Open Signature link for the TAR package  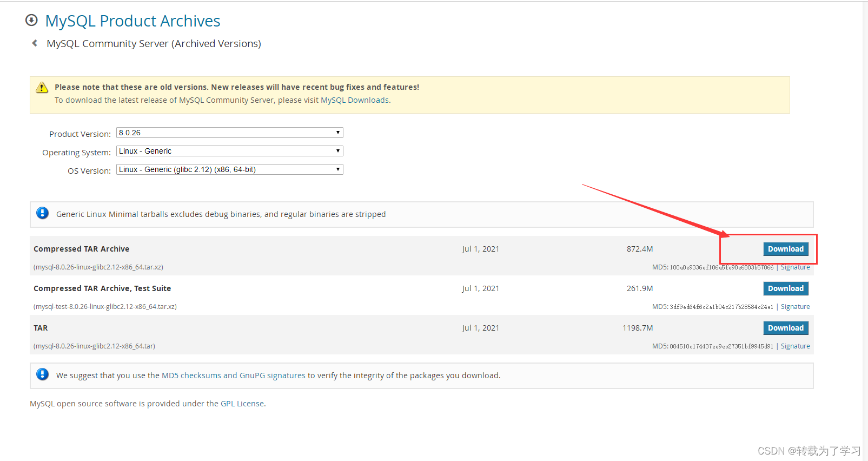(795, 346)
